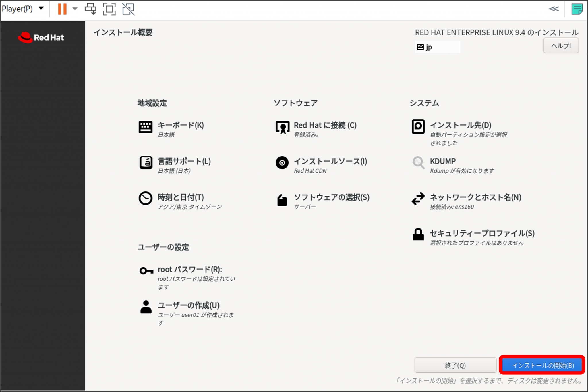Open Network and Host Name arrows icon

point(418,199)
